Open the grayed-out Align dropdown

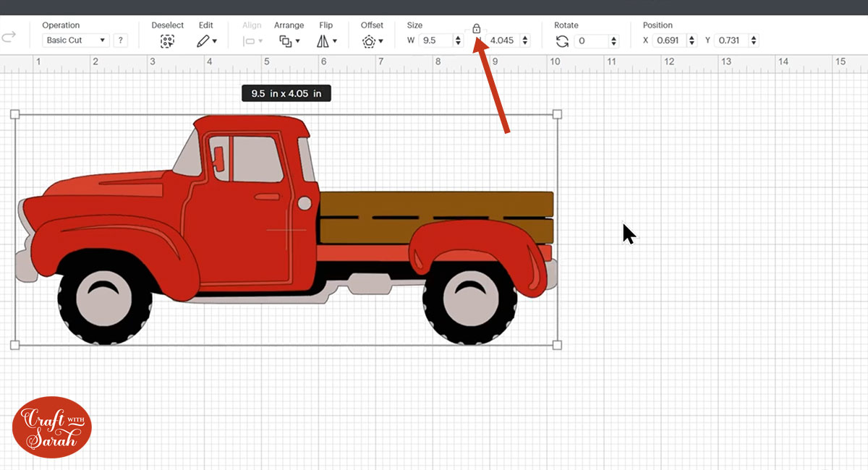(252, 41)
